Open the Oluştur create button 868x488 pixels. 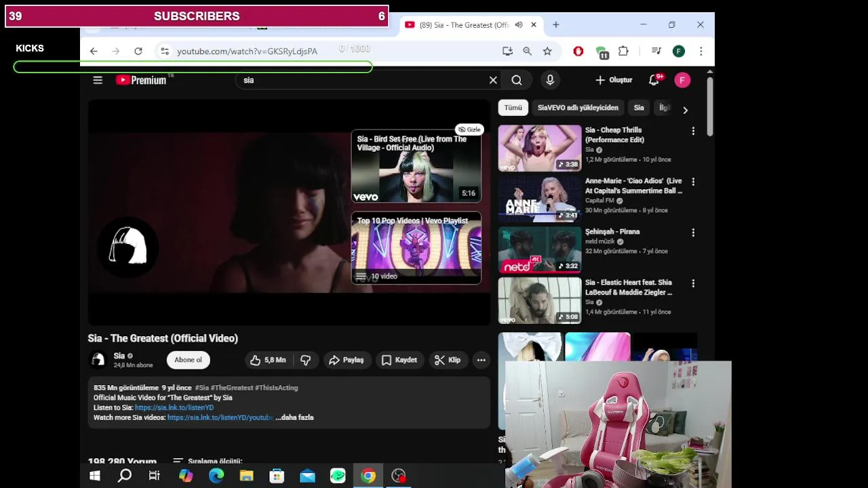(x=614, y=80)
